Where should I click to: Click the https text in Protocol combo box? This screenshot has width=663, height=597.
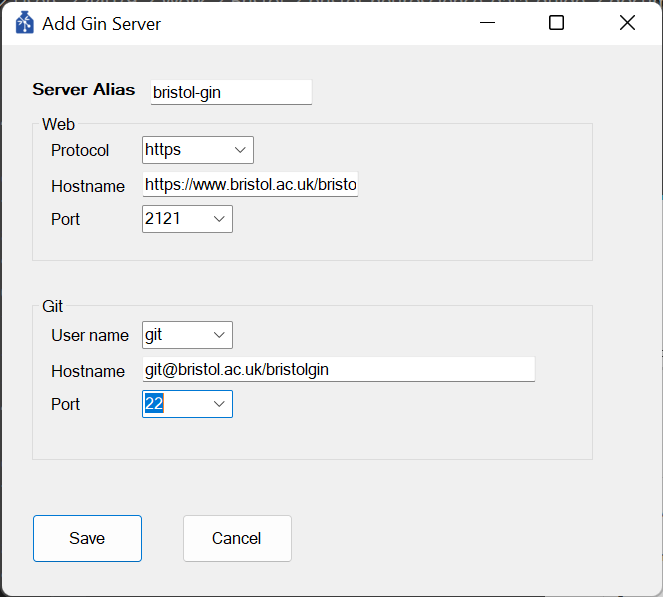(x=163, y=150)
